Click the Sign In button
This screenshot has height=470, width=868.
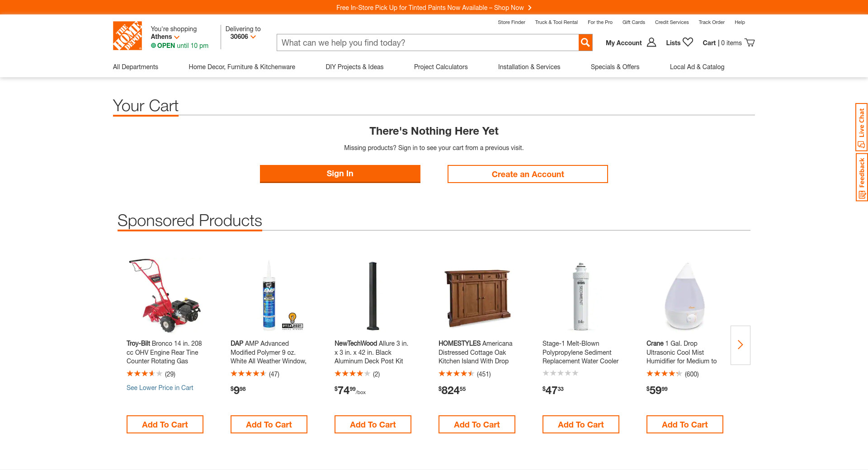point(340,174)
